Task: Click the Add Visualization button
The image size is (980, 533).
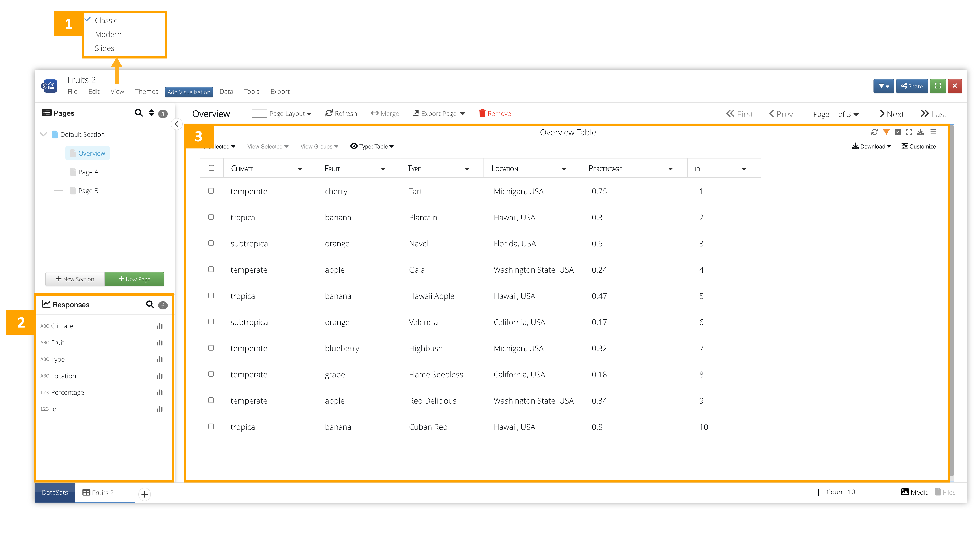Action: [x=189, y=92]
